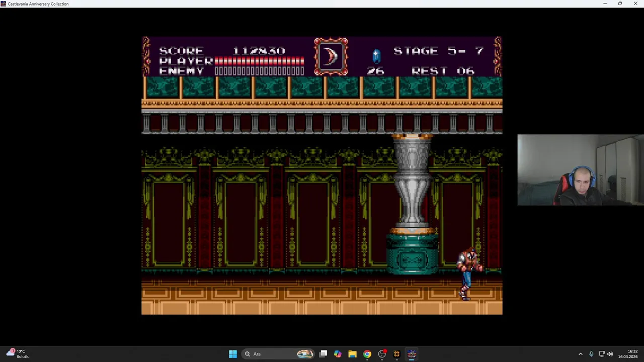Click the webcam overlay of the streamer
This screenshot has height=362, width=644.
[581, 170]
